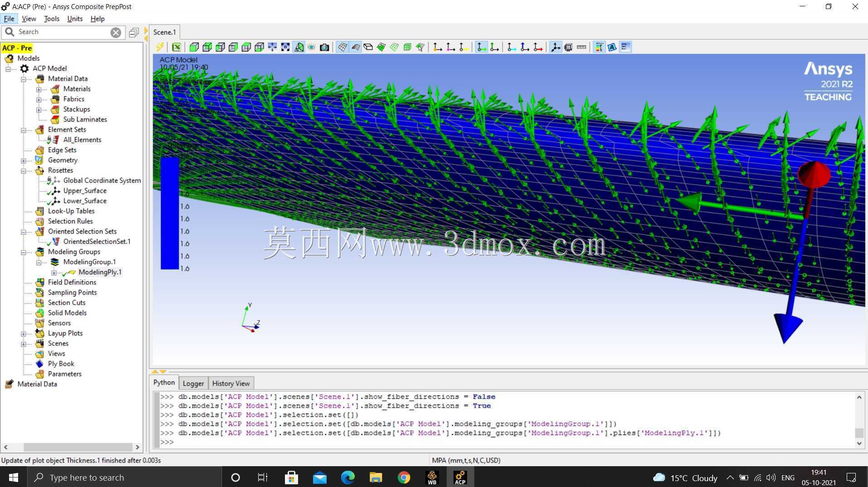
Task: Click the Excel link toolbar icon
Action: pos(176,47)
